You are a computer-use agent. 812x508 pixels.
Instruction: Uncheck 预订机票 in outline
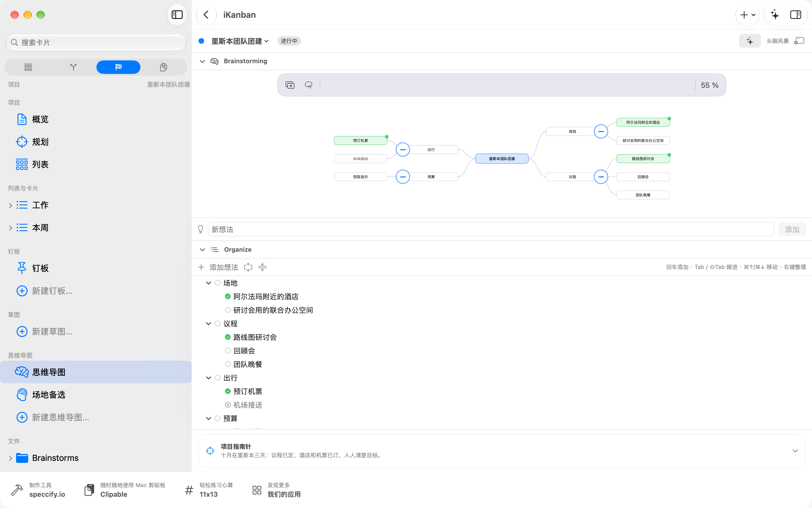(x=228, y=391)
